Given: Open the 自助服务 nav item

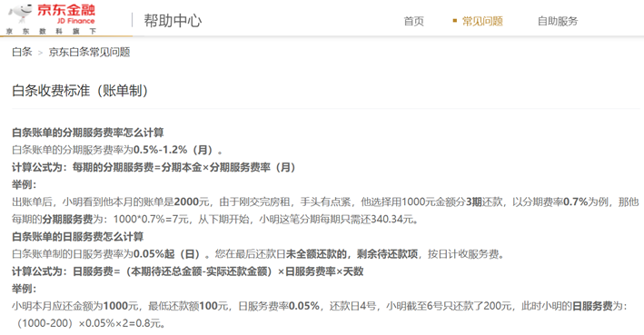Looking at the screenshot, I should (558, 21).
